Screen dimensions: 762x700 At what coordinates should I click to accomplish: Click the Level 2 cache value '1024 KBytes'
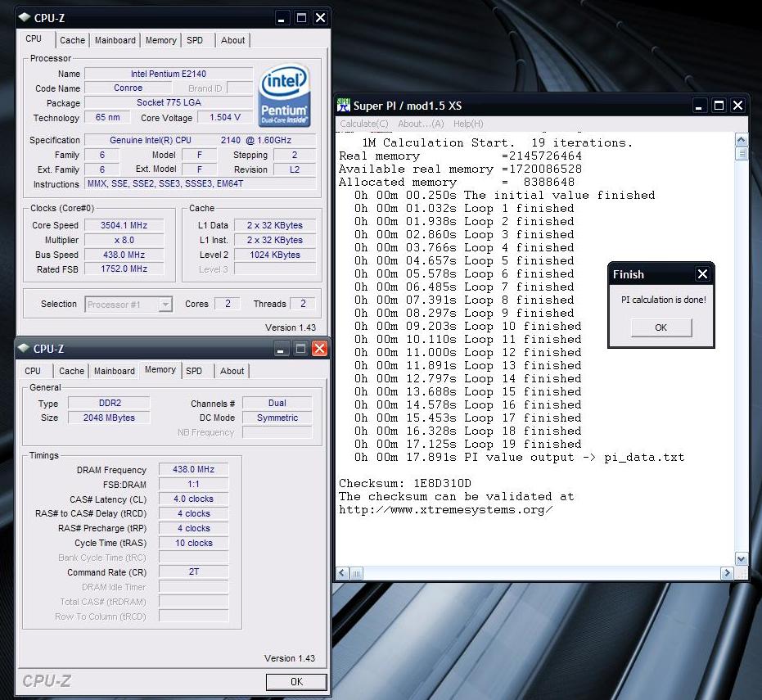pos(275,255)
